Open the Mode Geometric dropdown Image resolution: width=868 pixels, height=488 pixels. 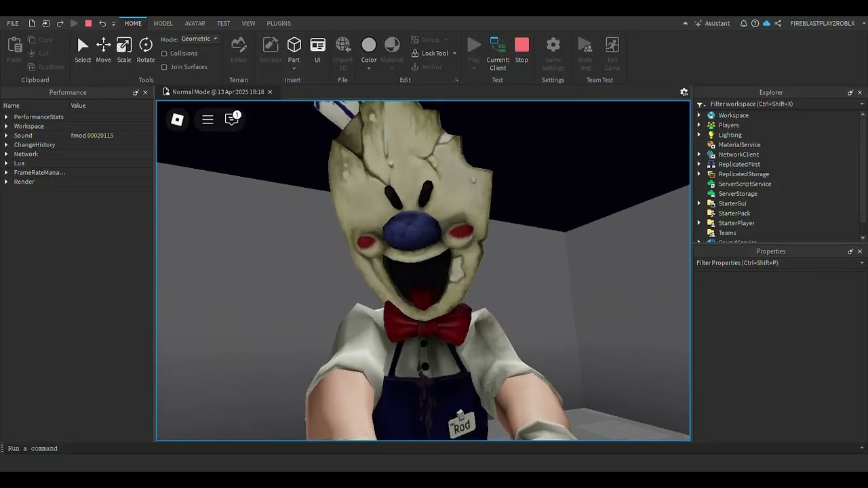(x=199, y=39)
